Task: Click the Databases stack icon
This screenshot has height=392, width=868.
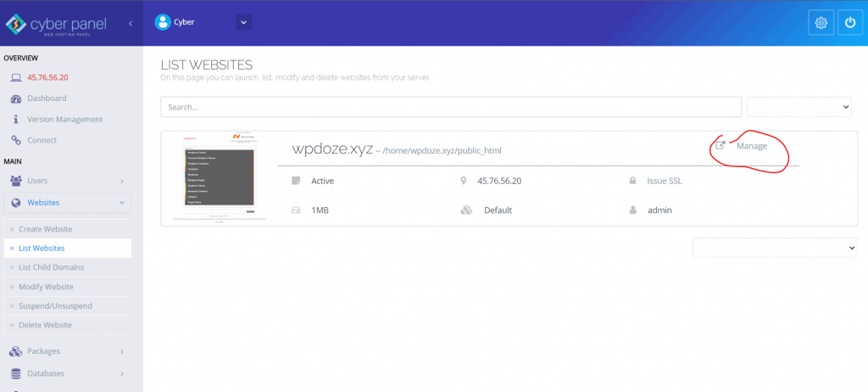Action: click(x=16, y=373)
